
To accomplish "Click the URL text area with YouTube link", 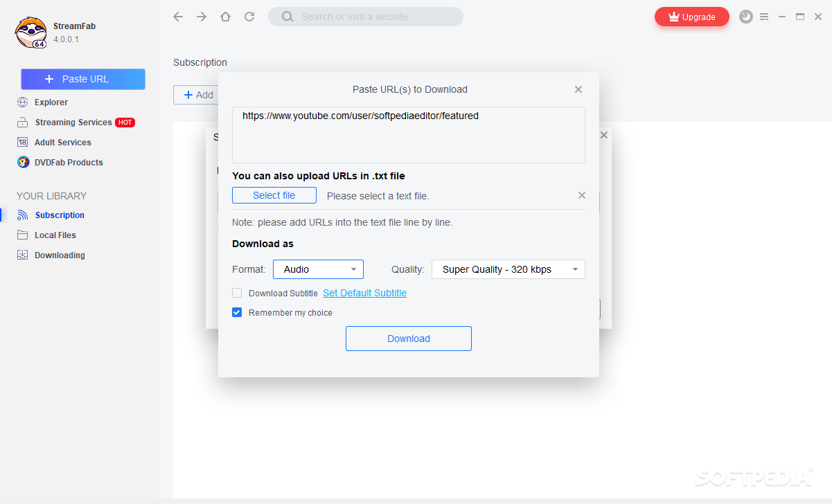I will [409, 135].
